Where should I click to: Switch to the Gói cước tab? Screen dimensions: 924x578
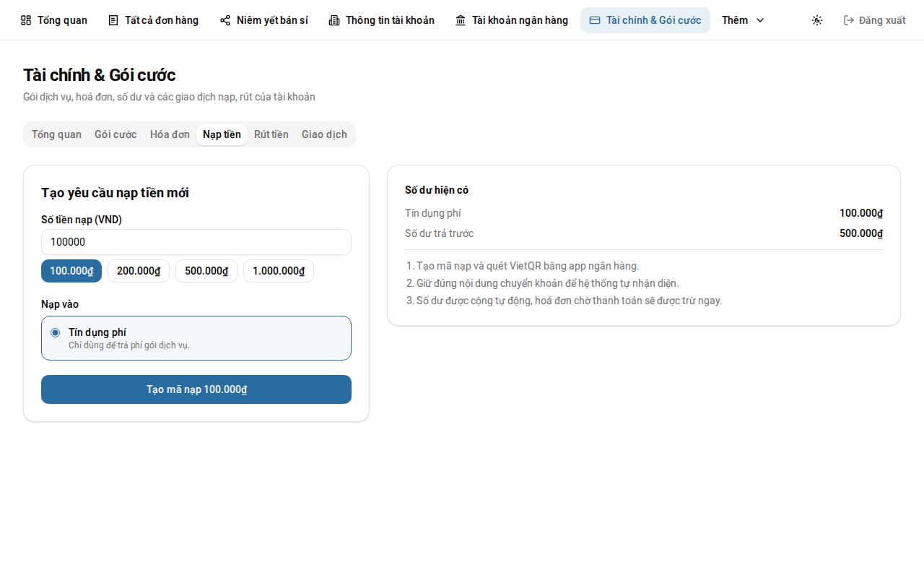[x=115, y=134]
